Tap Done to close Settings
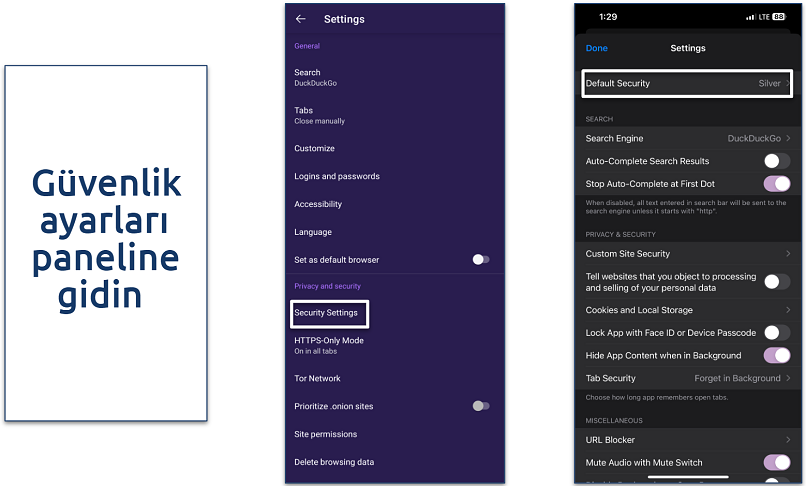 pyautogui.click(x=597, y=48)
